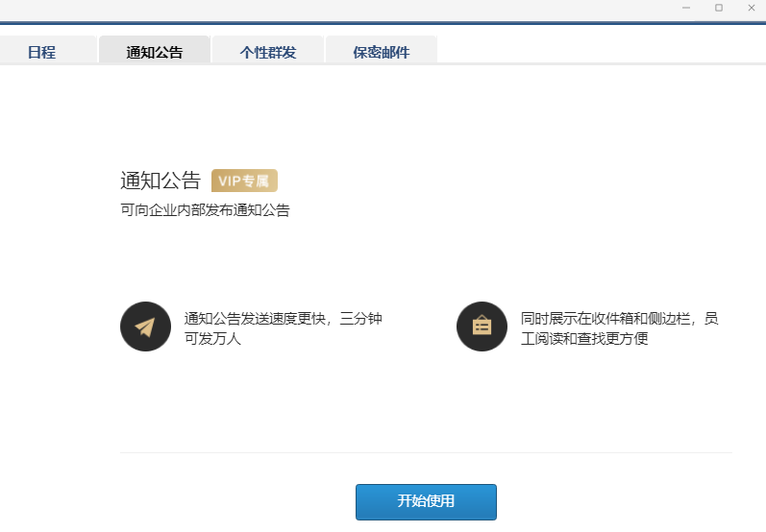Open the 个性群发 tab
Viewport: 766px width, 532px height.
[268, 52]
